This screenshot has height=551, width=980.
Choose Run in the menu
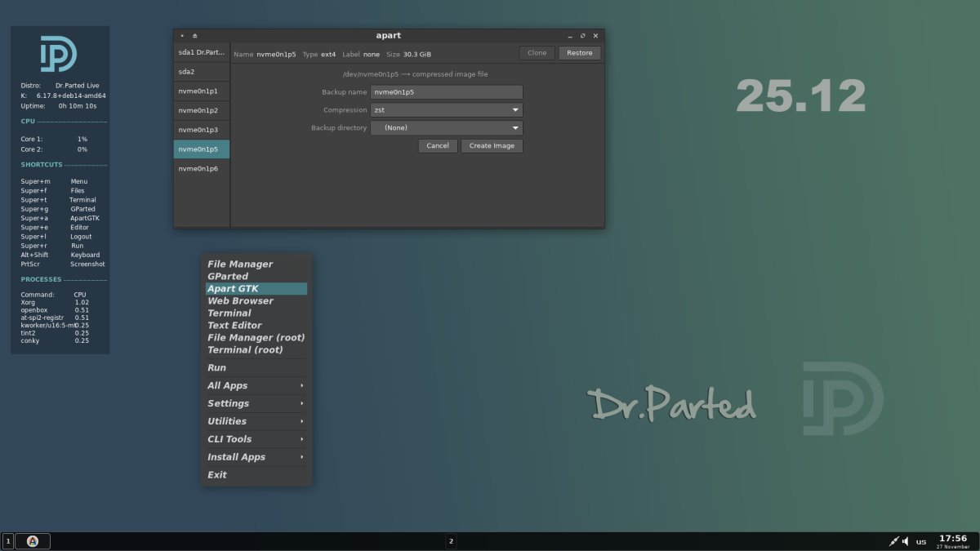(x=256, y=368)
